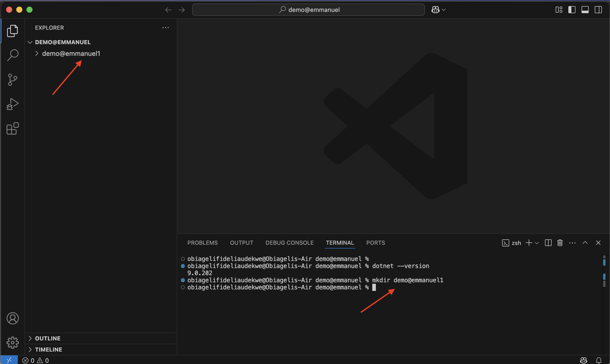Go forward with the right arrow
The width and height of the screenshot is (610, 364).
(x=181, y=10)
